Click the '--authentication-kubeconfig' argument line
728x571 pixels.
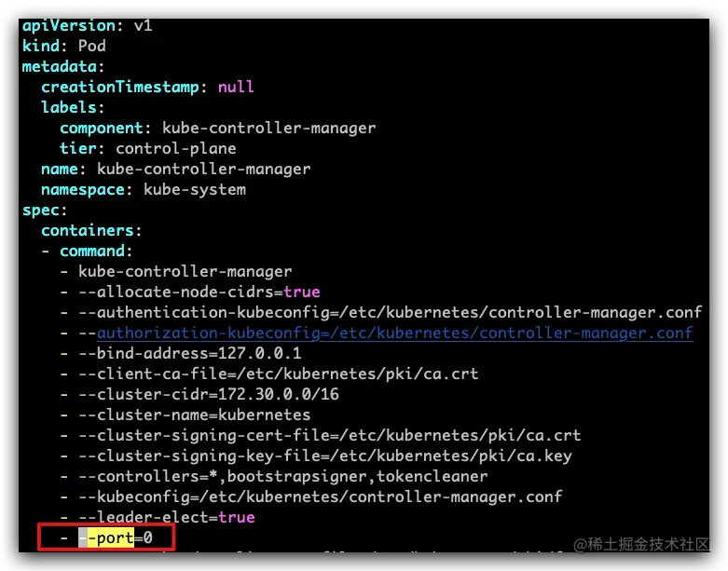(x=390, y=312)
